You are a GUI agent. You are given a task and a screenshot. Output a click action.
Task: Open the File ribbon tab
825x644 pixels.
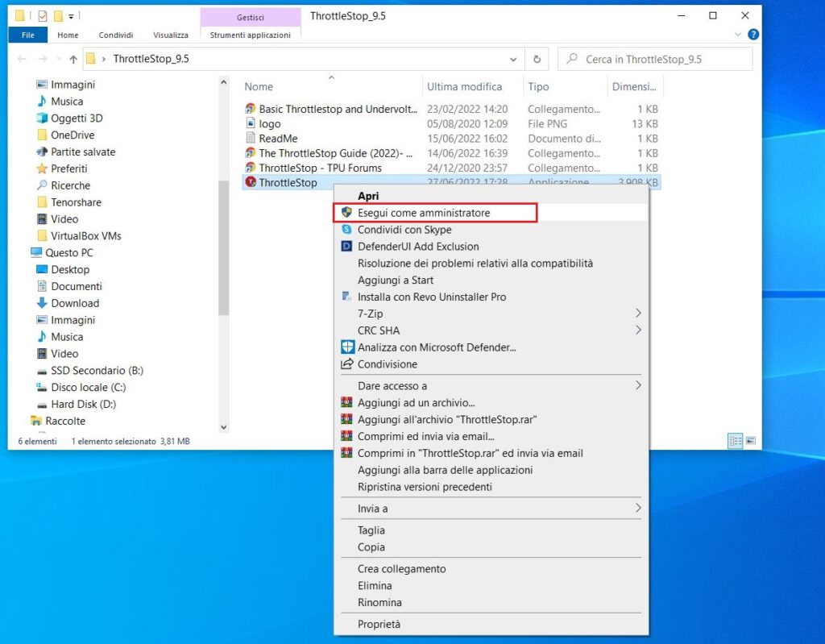click(x=28, y=35)
